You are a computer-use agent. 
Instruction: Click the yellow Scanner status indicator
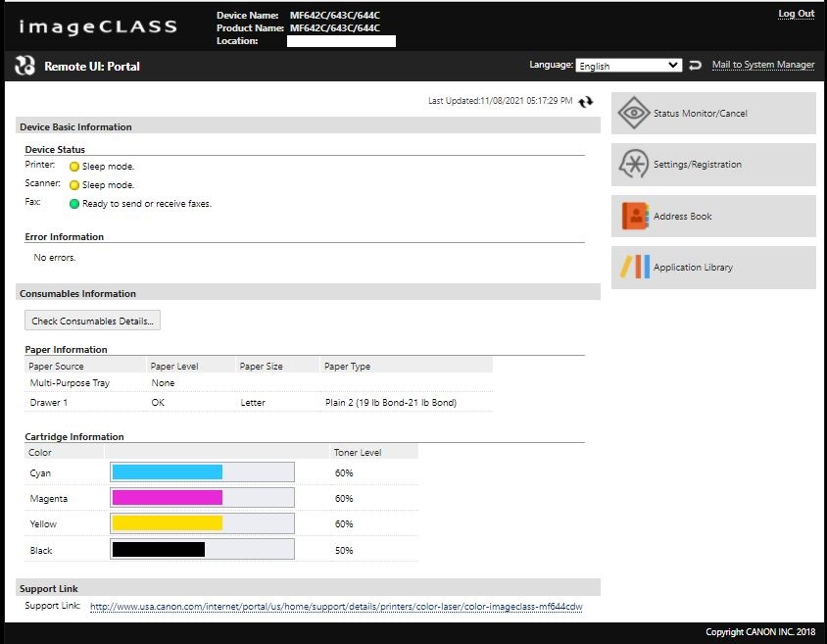pyautogui.click(x=74, y=185)
